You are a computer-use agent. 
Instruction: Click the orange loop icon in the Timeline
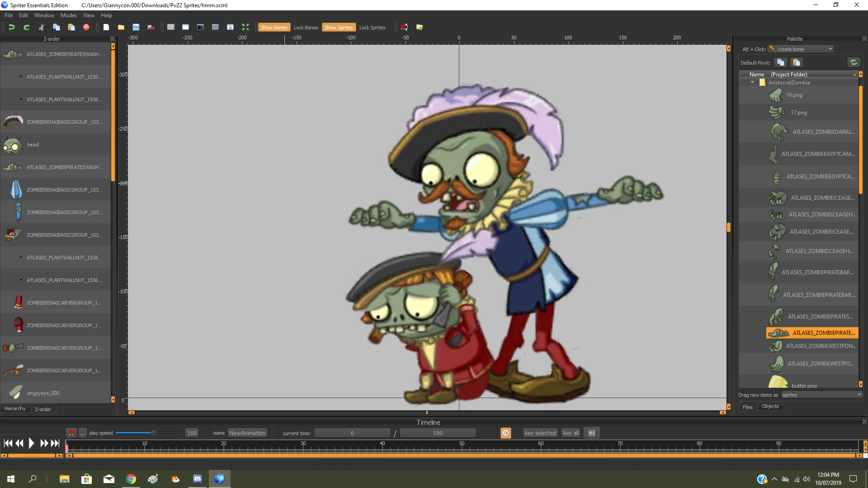pos(506,433)
